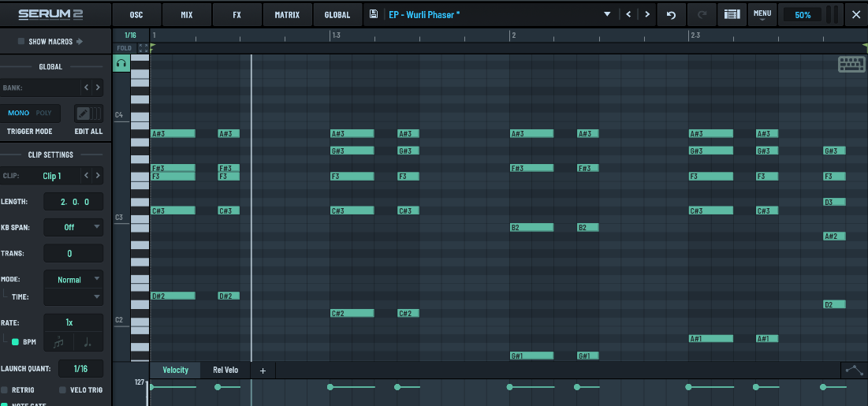Select the Velocity lane tab
The width and height of the screenshot is (868, 406).
176,370
